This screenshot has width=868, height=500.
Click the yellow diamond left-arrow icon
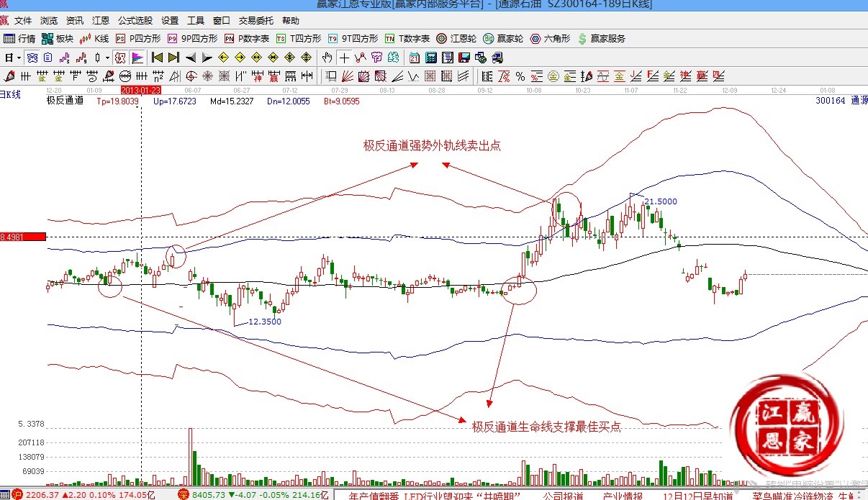[x=223, y=58]
